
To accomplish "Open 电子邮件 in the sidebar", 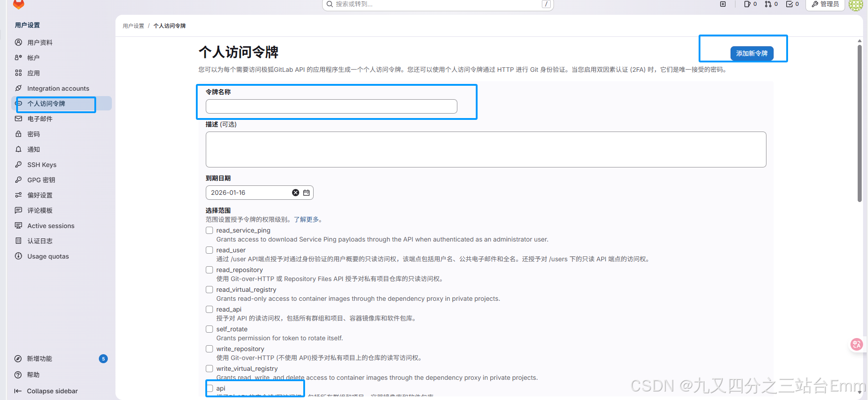I will (62, 119).
